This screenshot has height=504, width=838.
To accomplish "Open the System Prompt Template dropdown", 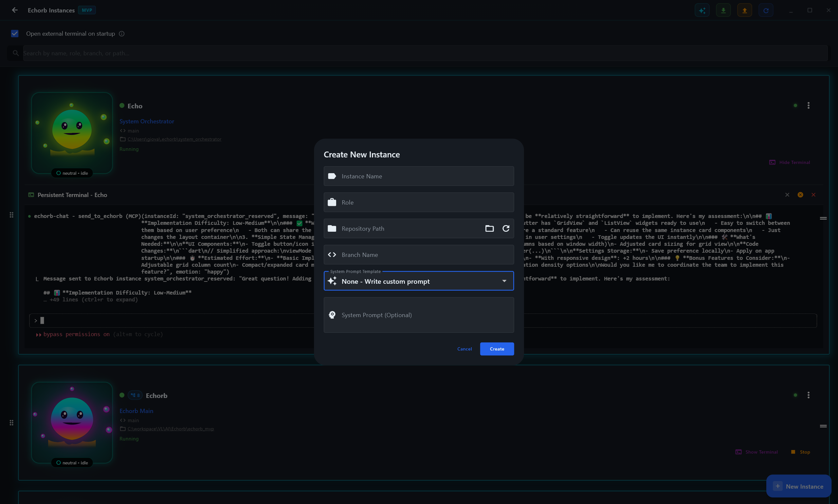I will pyautogui.click(x=418, y=281).
